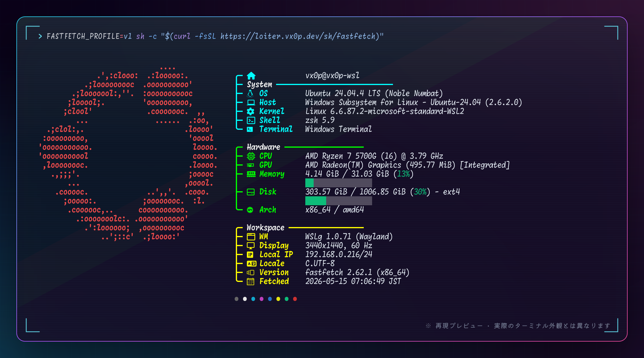Click the Ubuntu ASCII art logo

[128, 154]
